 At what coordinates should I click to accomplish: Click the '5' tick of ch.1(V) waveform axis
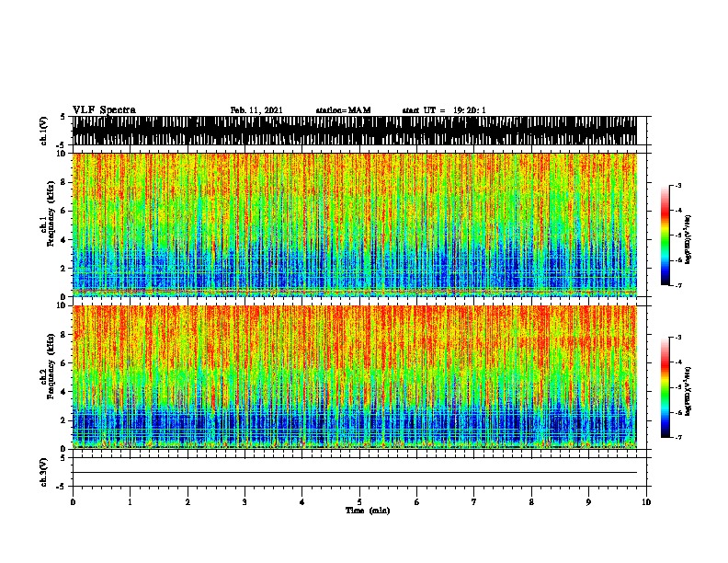point(63,117)
